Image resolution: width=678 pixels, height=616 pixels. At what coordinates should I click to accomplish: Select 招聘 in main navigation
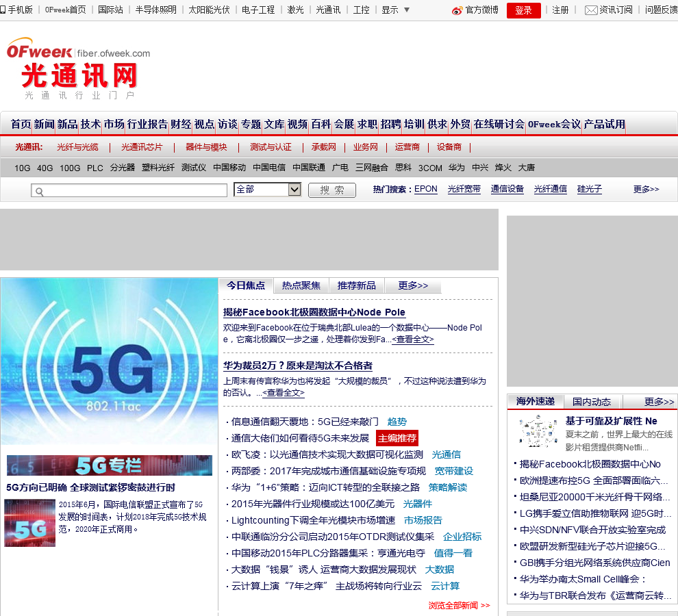391,124
